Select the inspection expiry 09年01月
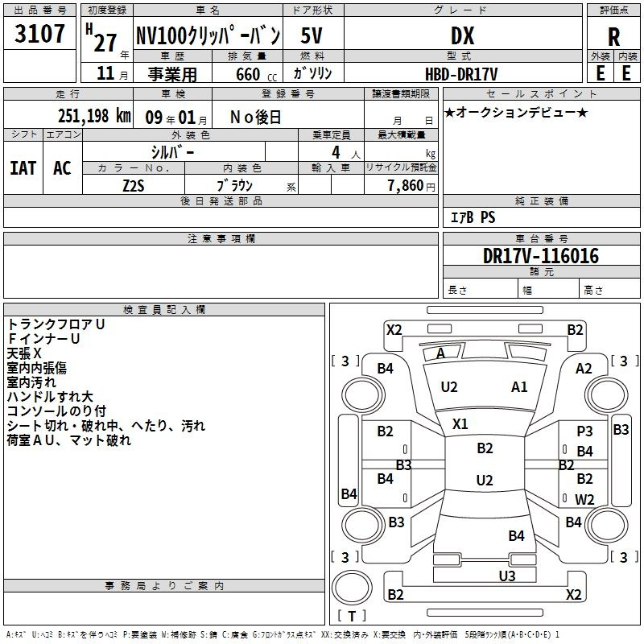Image resolution: width=644 pixels, height=644 pixels. [x=175, y=118]
